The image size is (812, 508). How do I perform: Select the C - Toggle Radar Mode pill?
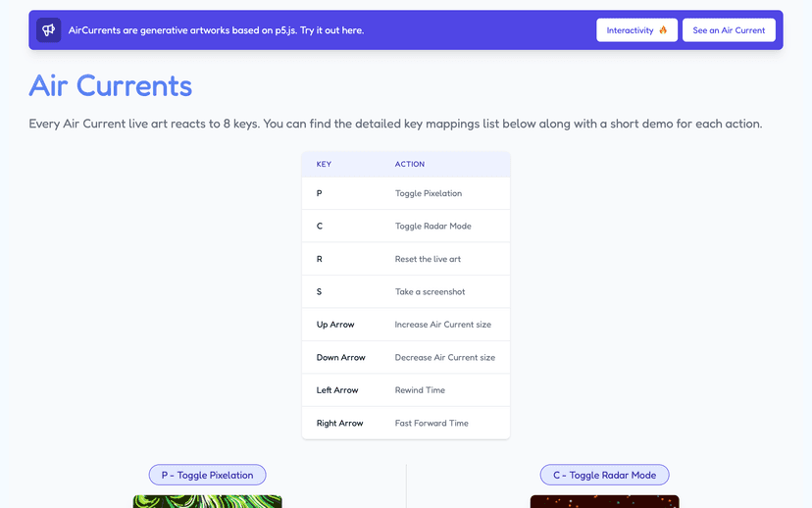[604, 475]
